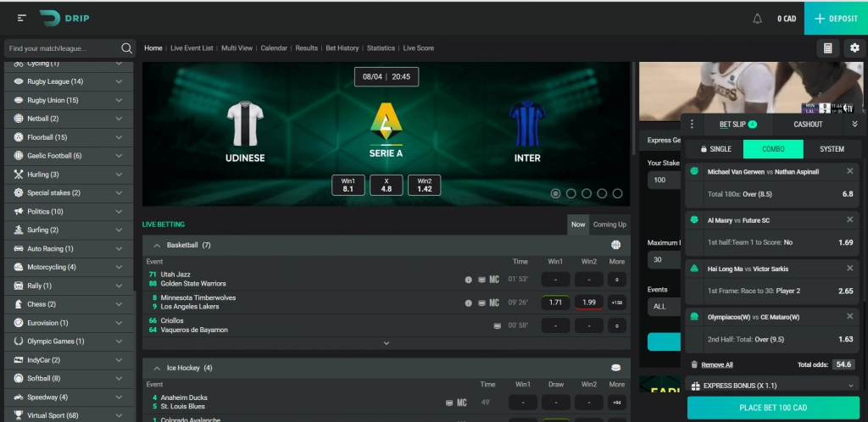This screenshot has width=868, height=422.
Task: Click PLACE BET 100 CAD
Action: click(x=773, y=408)
